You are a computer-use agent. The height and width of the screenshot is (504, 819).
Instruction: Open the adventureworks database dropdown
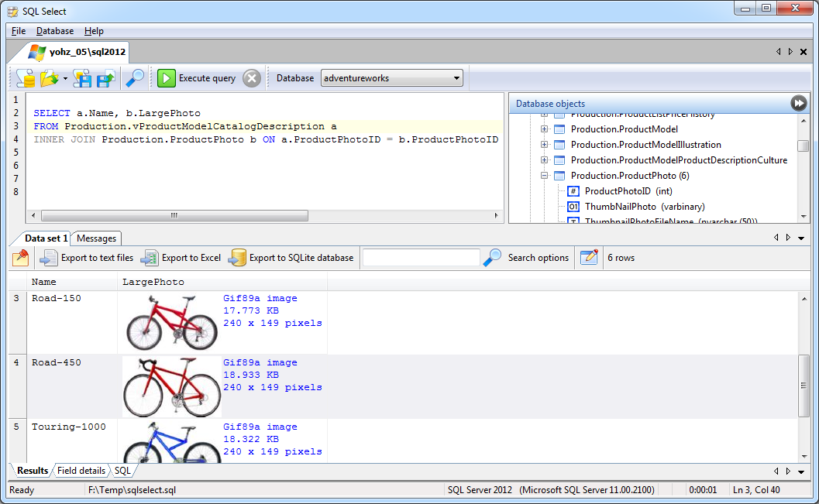click(456, 78)
